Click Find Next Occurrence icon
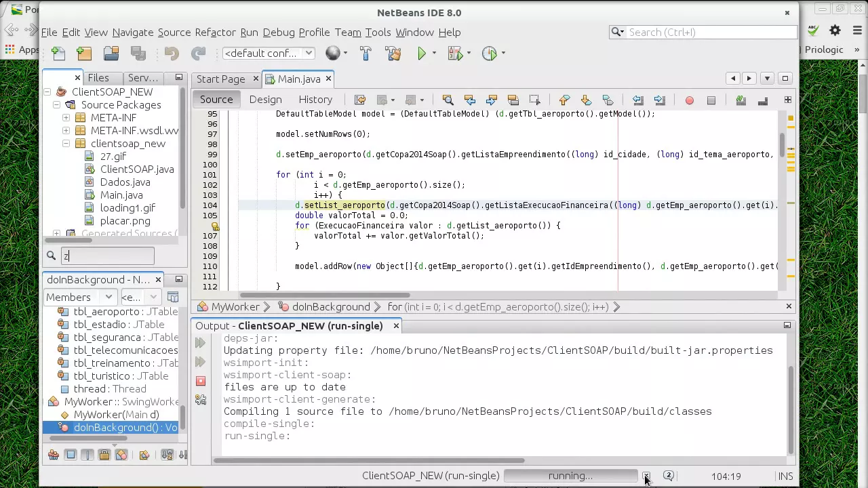 (491, 100)
